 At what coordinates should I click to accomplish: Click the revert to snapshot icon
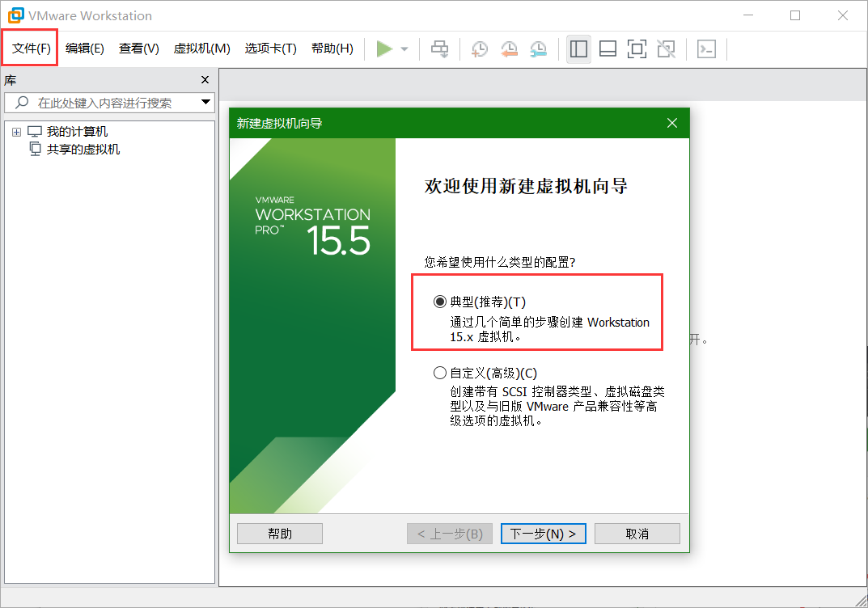click(509, 49)
